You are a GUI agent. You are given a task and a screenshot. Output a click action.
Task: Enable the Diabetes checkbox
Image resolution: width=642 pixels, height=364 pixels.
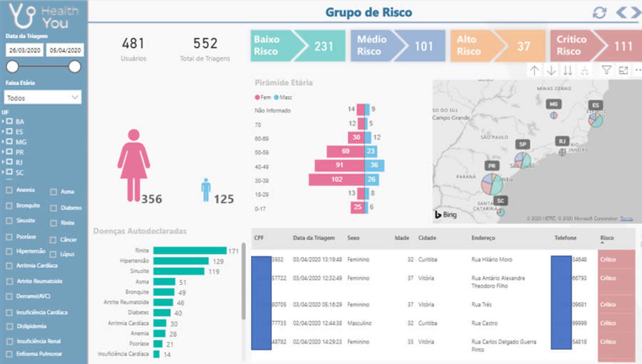click(53, 208)
